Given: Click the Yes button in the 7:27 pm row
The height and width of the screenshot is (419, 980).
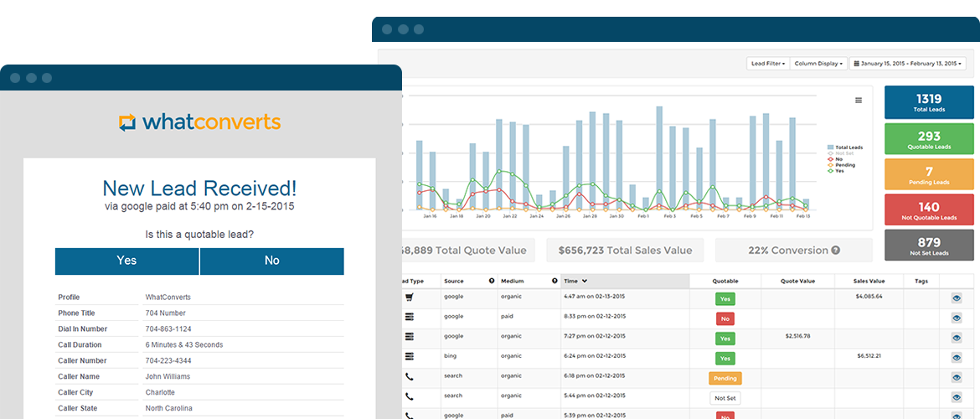Looking at the screenshot, I should tap(725, 339).
